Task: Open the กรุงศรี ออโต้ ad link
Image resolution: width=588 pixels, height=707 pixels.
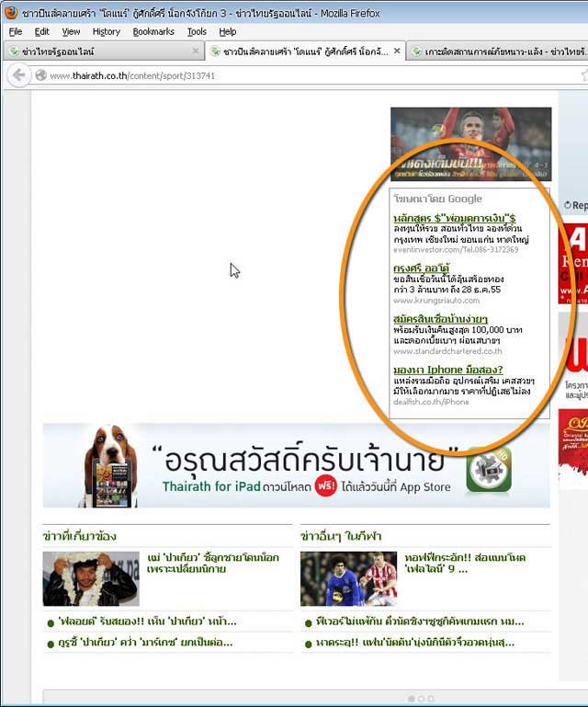Action: coord(422,268)
